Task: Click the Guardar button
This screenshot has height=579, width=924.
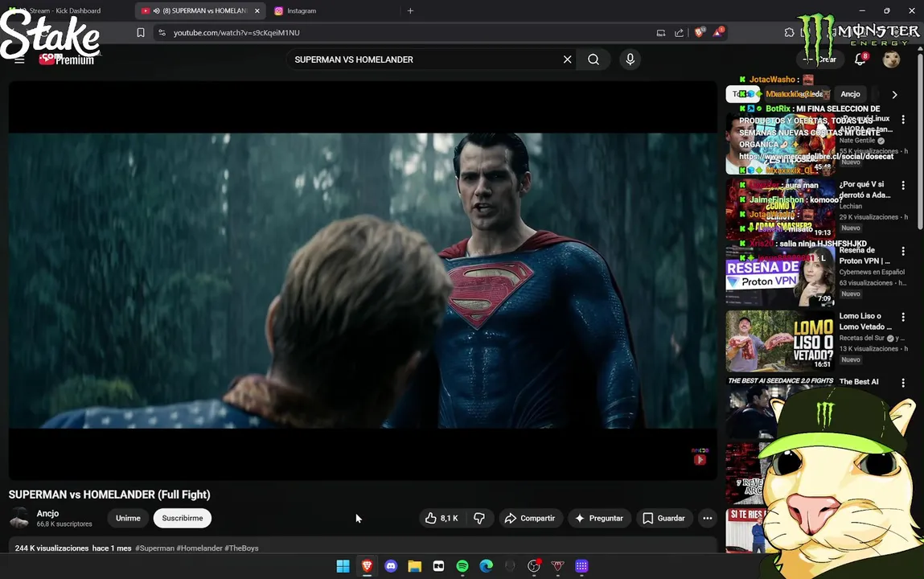Action: click(663, 519)
